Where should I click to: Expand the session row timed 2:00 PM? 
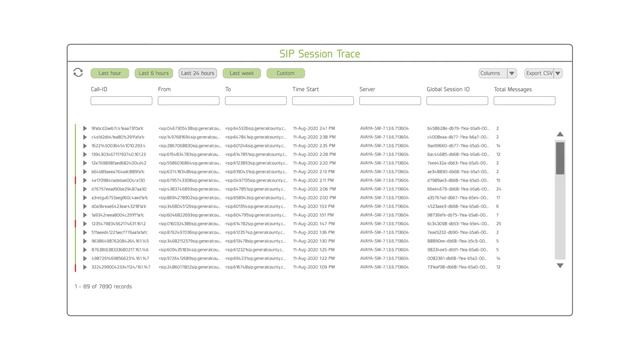(x=85, y=198)
